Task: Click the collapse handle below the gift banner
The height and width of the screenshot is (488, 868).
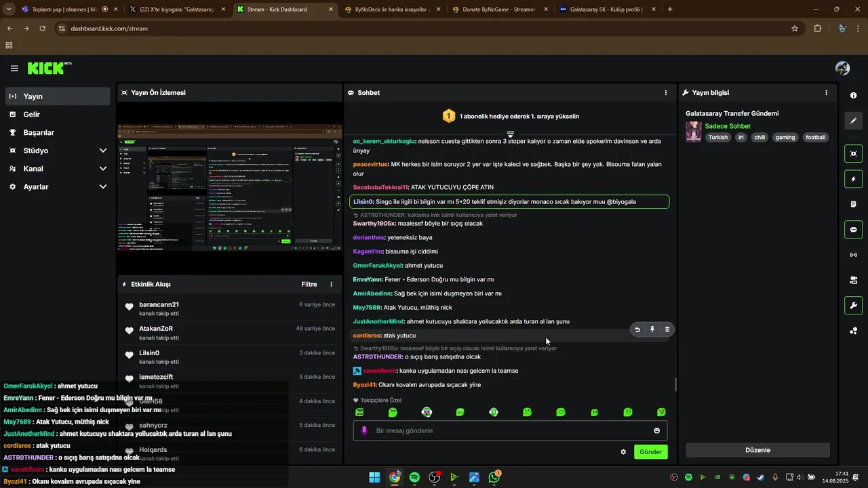Action: [510, 134]
